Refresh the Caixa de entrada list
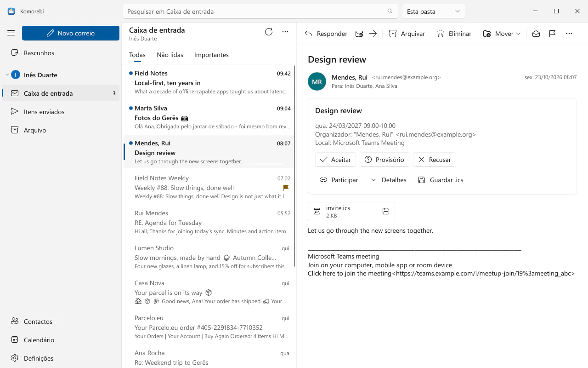 (269, 32)
